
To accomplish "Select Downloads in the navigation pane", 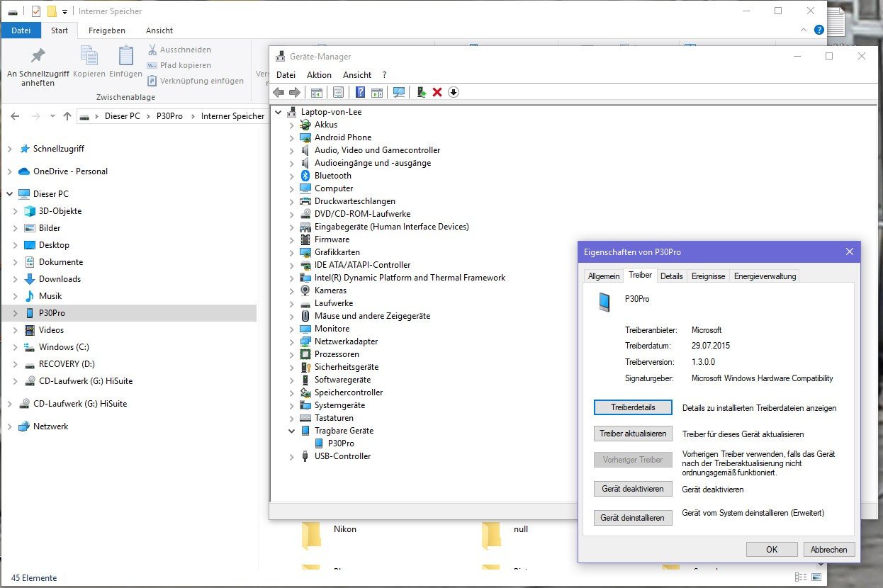I will tap(60, 279).
